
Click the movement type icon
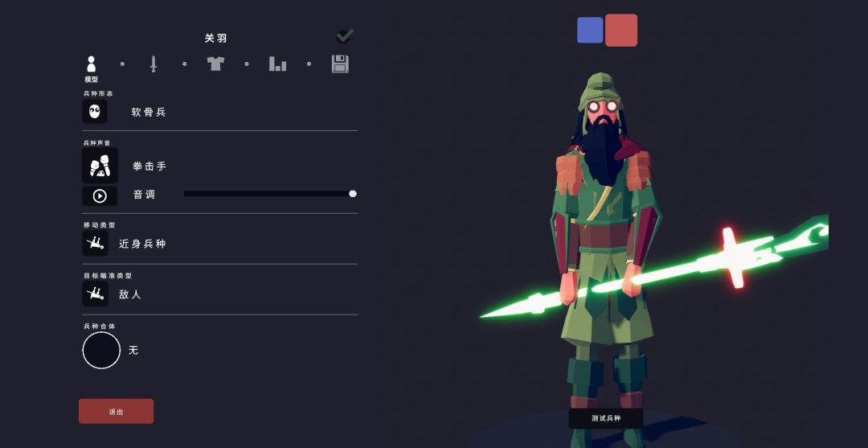coord(95,243)
